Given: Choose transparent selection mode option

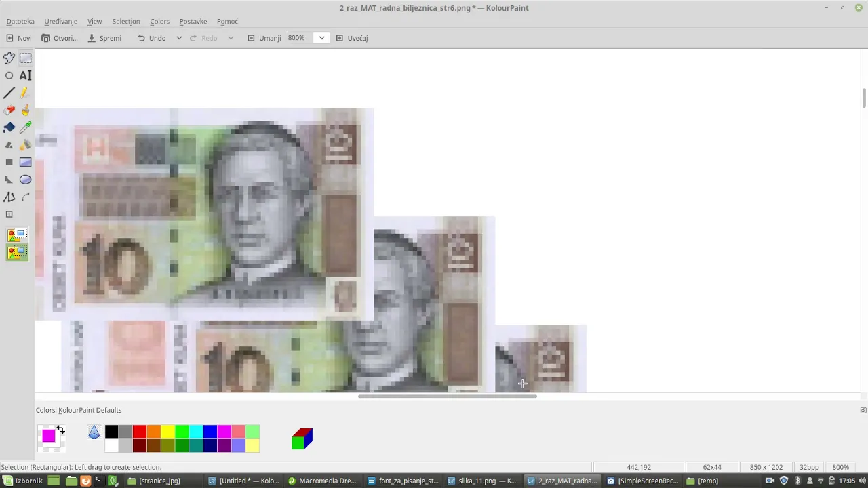Looking at the screenshot, I should pos(18,253).
